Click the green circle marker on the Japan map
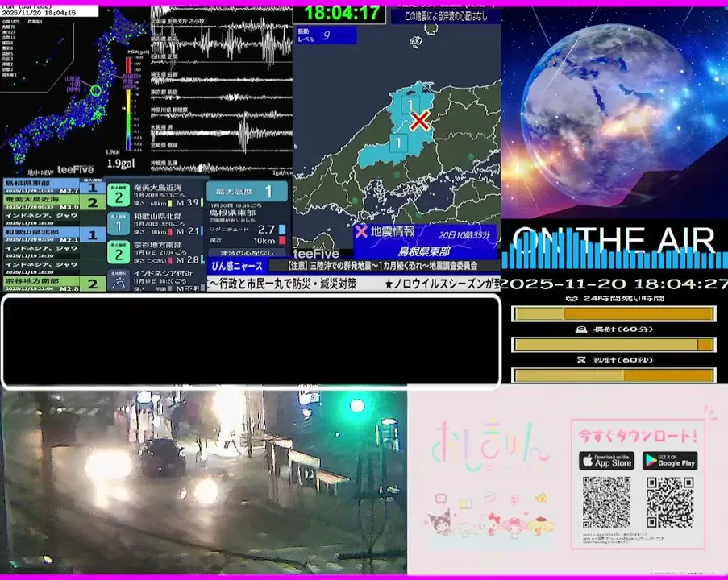This screenshot has width=728, height=580. [96, 90]
